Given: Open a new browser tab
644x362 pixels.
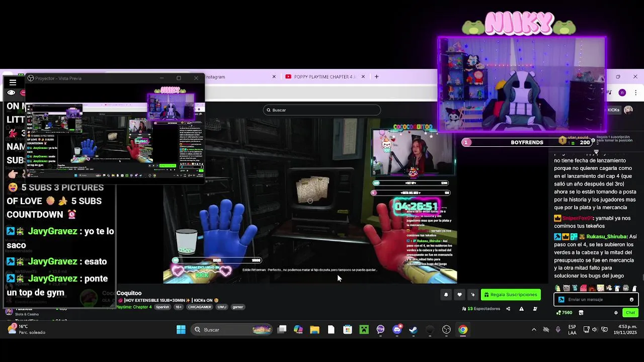Looking at the screenshot, I should [376, 77].
